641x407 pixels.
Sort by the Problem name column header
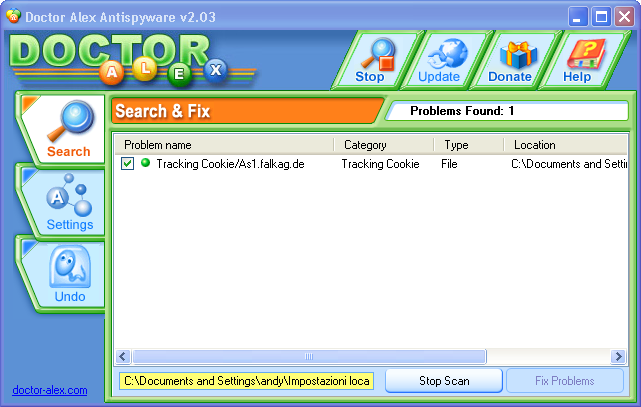(x=224, y=145)
